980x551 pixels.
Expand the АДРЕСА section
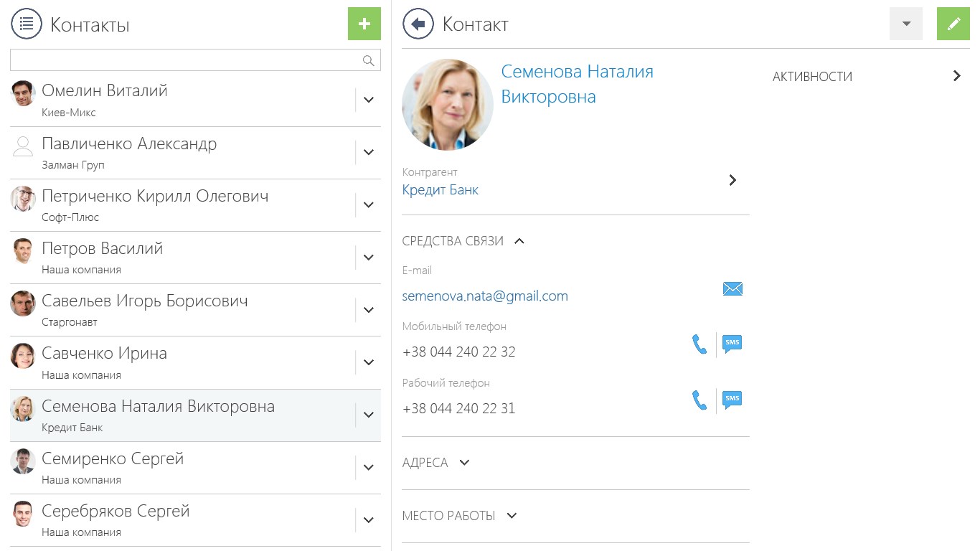point(463,463)
